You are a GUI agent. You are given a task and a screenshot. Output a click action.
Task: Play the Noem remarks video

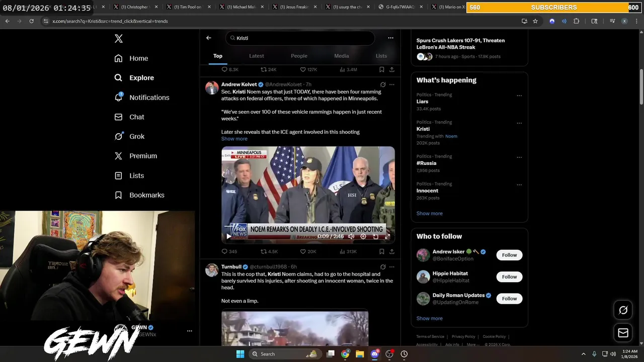tap(229, 236)
